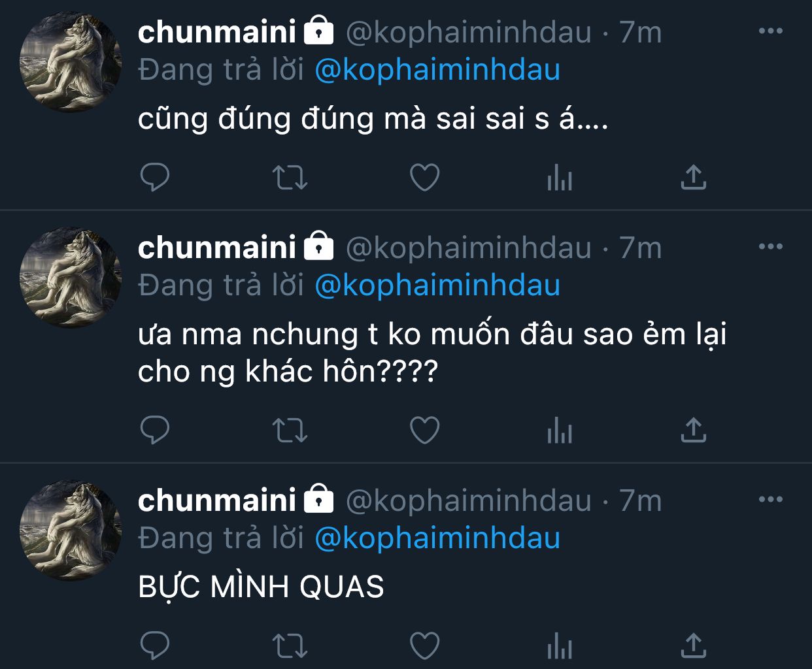Viewport: 812px width, 669px height.
Task: Retweet the "ưa nma nchung" tweet
Action: [x=289, y=430]
